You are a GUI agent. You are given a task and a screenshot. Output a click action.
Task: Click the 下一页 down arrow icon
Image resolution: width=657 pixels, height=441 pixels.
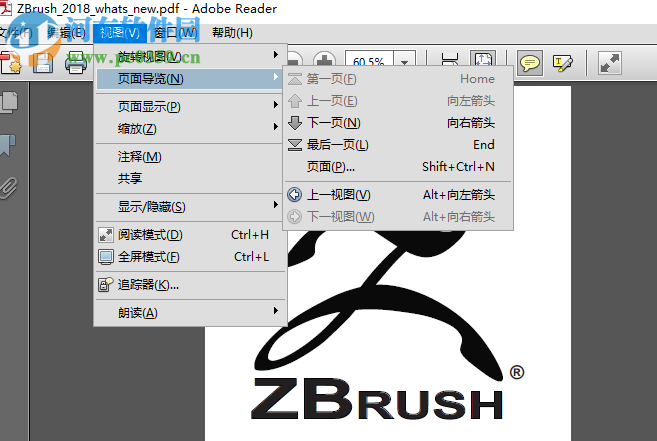click(295, 123)
